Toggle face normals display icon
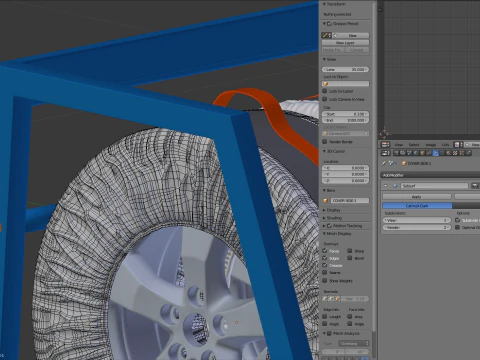 337,299
